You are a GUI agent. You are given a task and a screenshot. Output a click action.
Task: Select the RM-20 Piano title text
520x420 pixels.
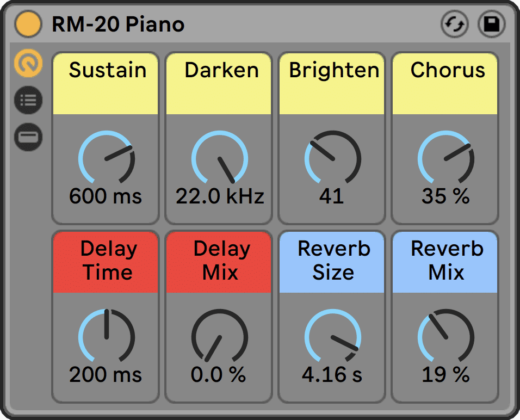point(118,24)
